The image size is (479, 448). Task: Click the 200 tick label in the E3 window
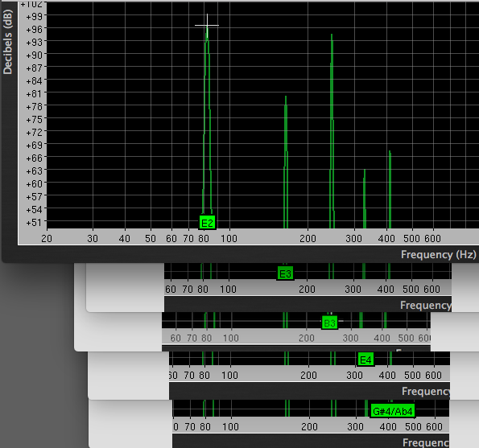(307, 289)
